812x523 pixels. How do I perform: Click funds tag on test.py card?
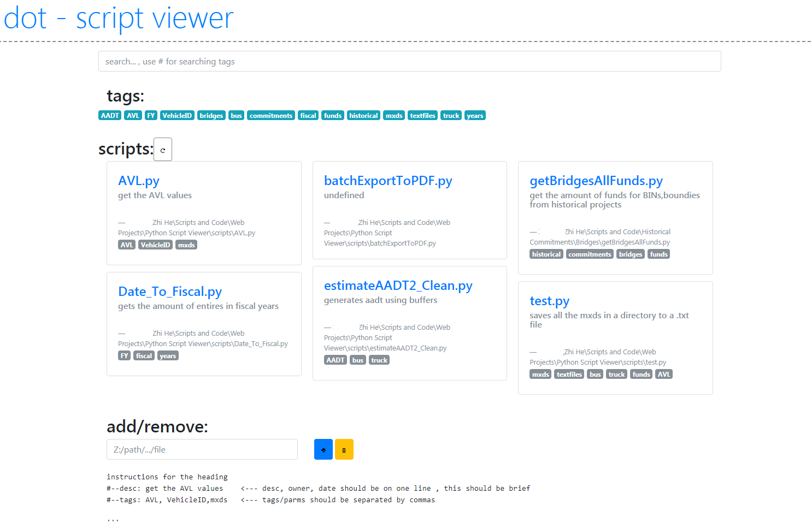[642, 375]
